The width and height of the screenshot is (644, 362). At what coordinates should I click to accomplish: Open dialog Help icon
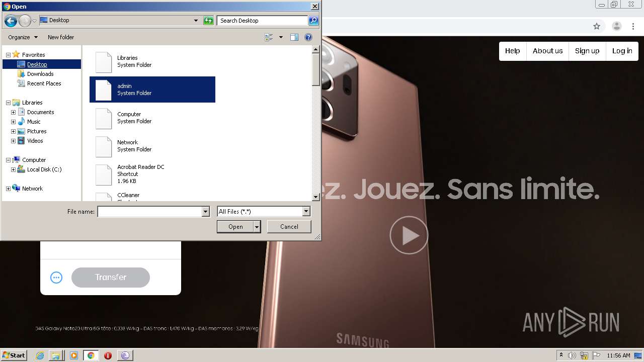pos(308,37)
